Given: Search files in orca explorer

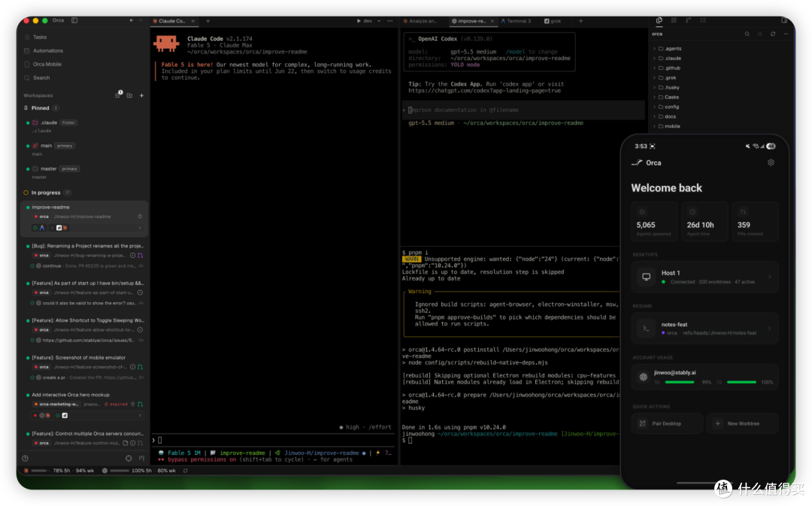Looking at the screenshot, I should [747, 34].
